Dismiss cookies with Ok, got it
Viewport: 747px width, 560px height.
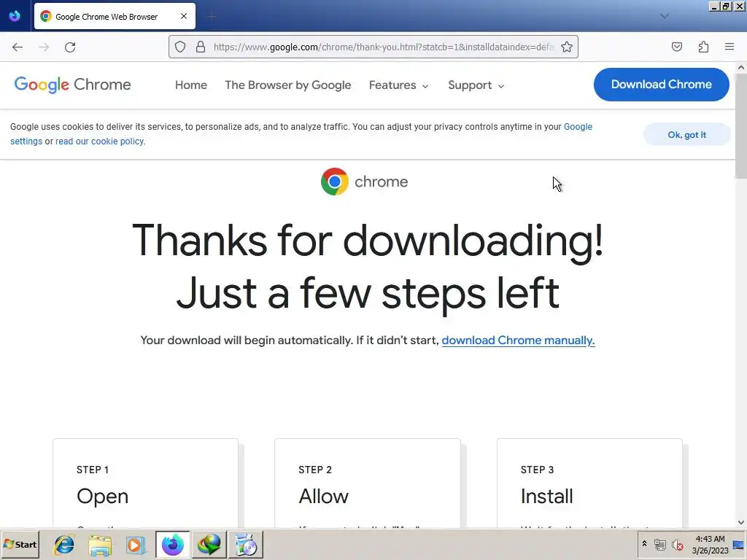tap(687, 135)
